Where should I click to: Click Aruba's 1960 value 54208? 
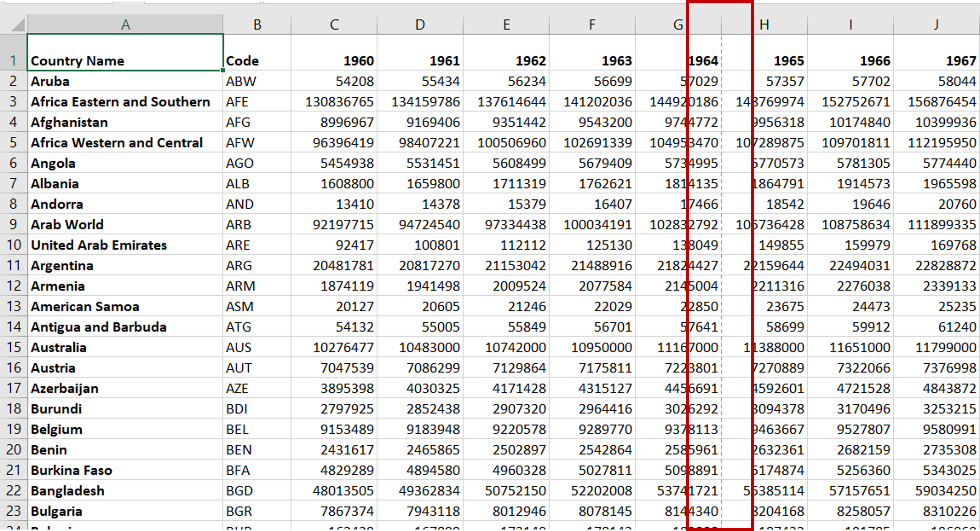[x=334, y=81]
